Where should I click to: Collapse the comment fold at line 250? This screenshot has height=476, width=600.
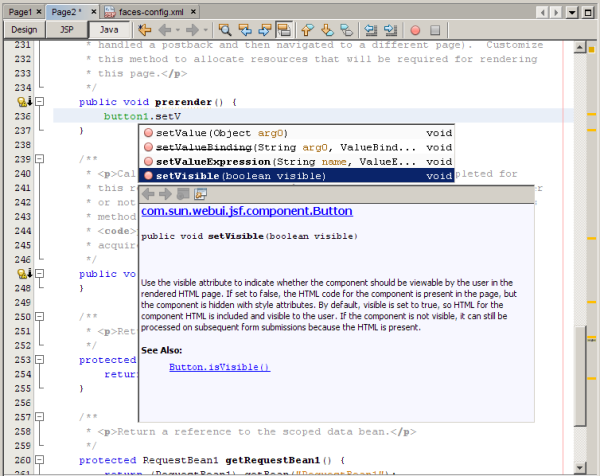pos(39,316)
